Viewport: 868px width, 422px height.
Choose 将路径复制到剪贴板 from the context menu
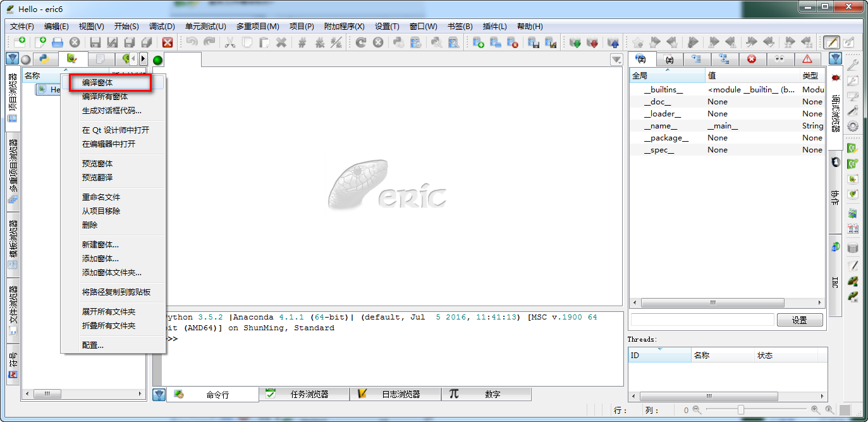click(x=113, y=292)
